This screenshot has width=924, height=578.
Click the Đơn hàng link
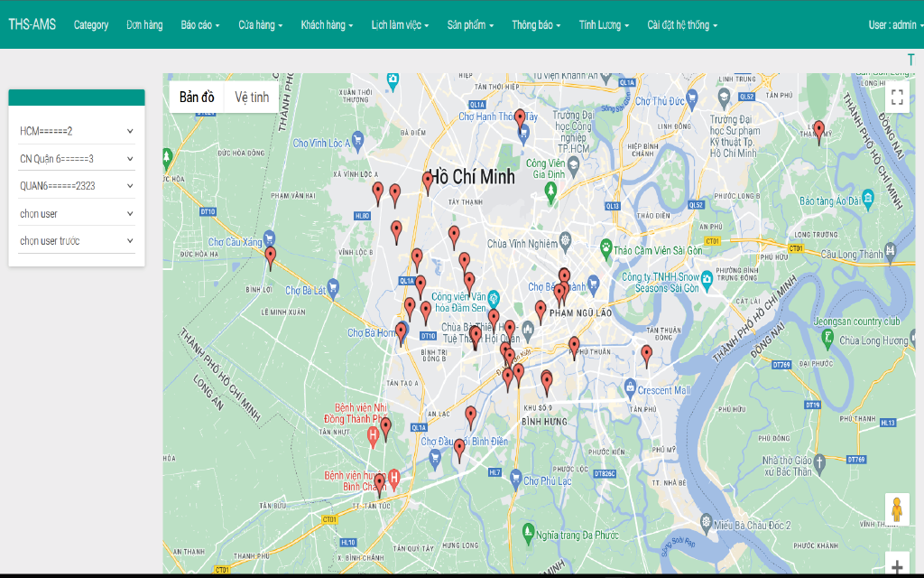coord(144,25)
